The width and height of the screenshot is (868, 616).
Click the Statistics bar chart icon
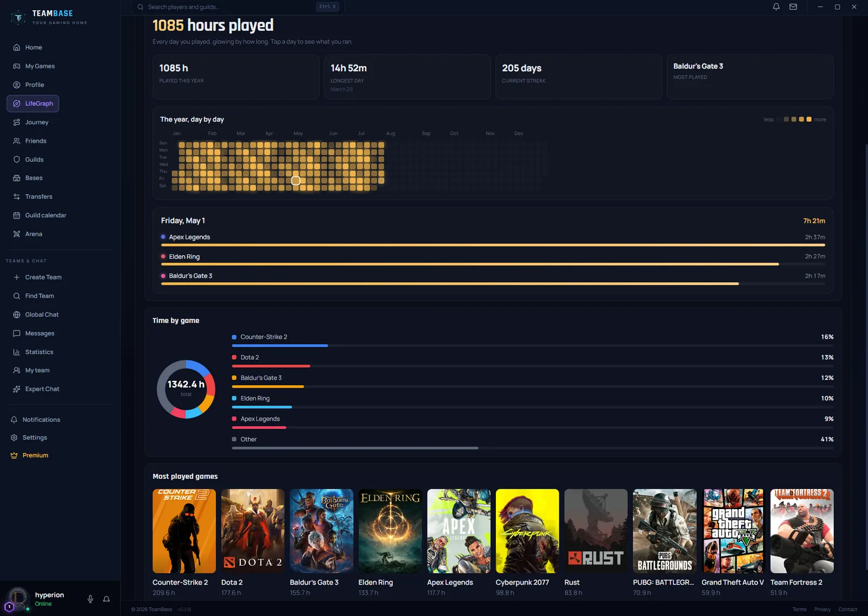tap(17, 352)
